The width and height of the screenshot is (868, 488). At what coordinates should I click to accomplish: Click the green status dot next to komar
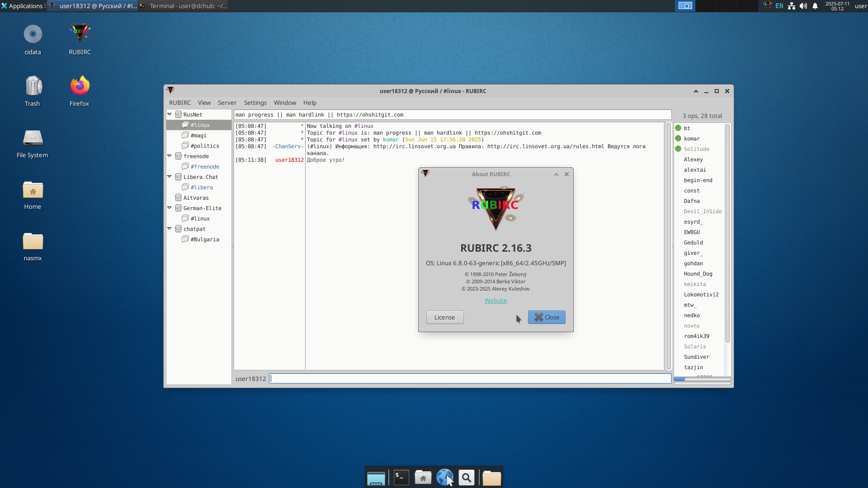click(678, 138)
